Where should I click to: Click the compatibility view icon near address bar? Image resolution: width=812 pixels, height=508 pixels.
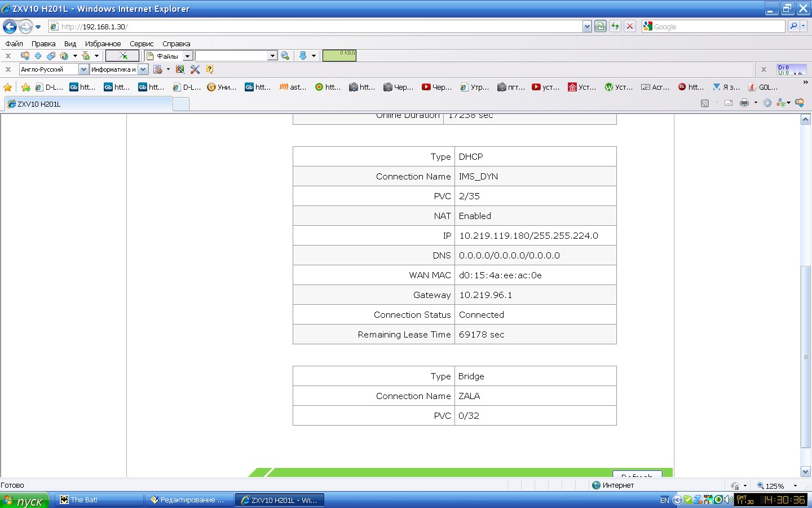click(601, 27)
